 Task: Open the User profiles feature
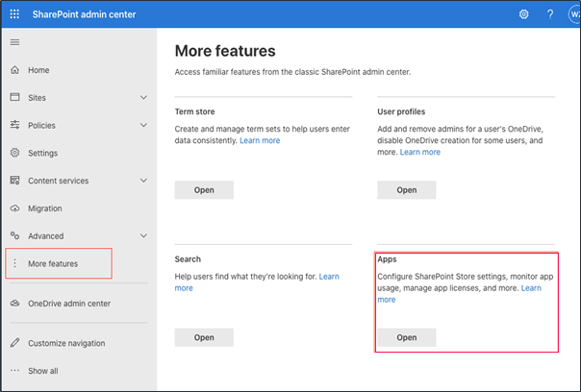point(406,190)
